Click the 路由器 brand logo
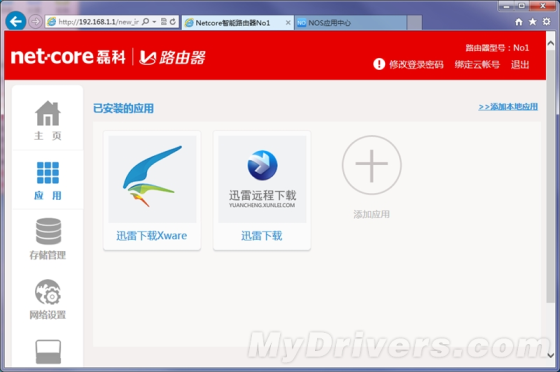 tap(172, 57)
